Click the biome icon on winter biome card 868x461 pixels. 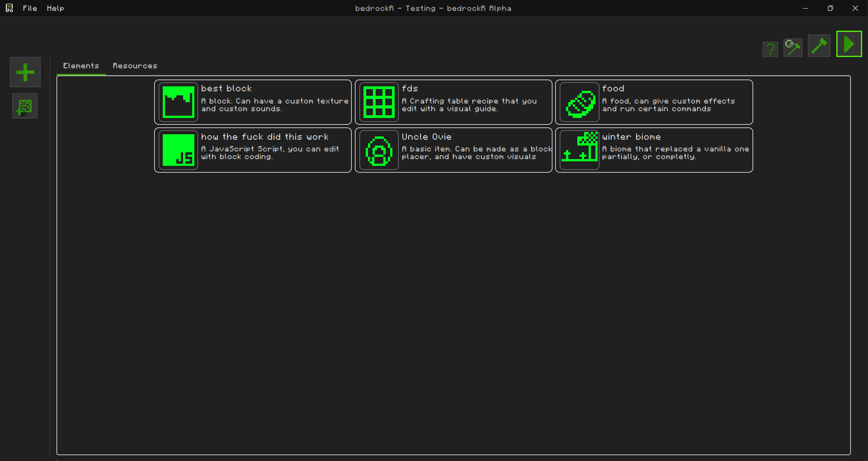click(x=579, y=150)
